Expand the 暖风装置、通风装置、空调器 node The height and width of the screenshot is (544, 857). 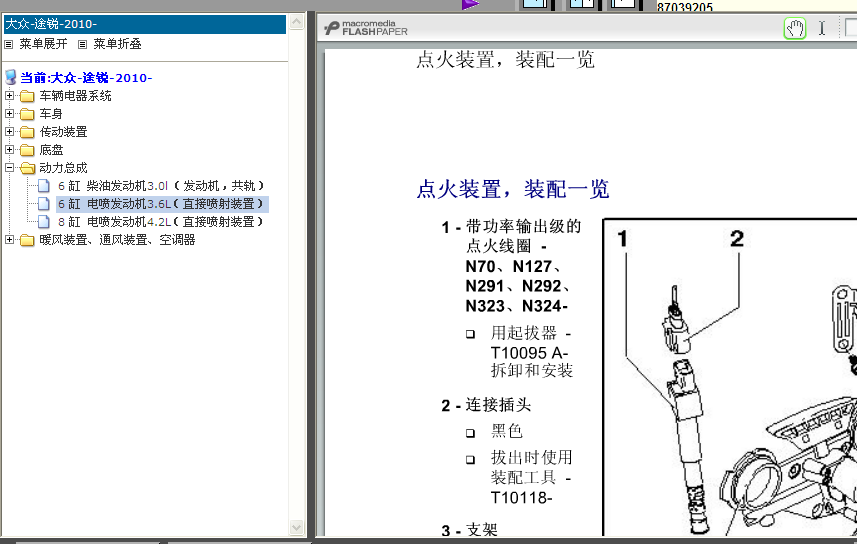tap(9, 239)
